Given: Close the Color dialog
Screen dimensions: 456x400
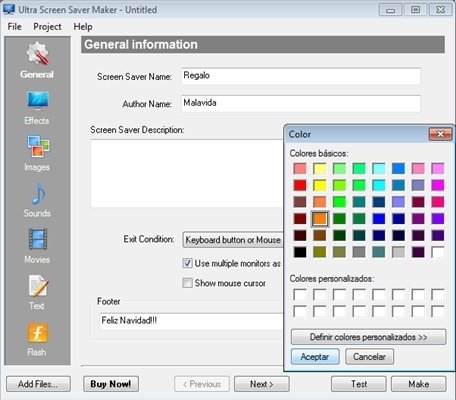Looking at the screenshot, I should pos(440,134).
